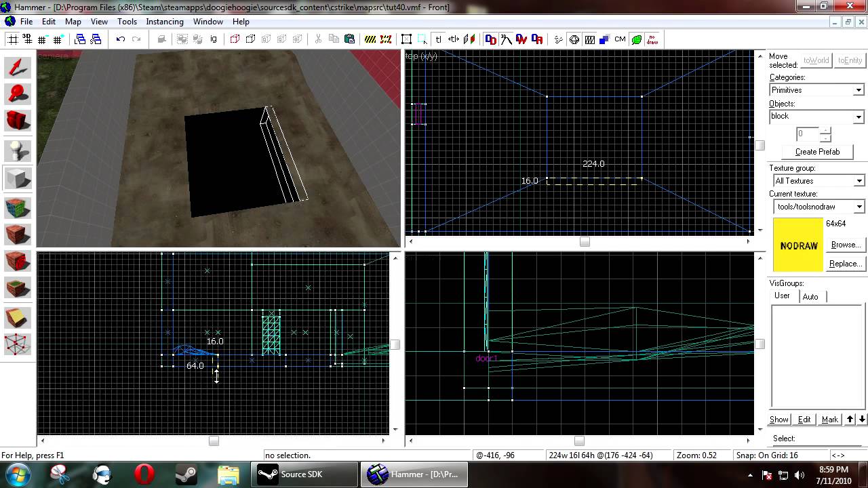
Task: Open the Edit menu
Action: coord(49,22)
